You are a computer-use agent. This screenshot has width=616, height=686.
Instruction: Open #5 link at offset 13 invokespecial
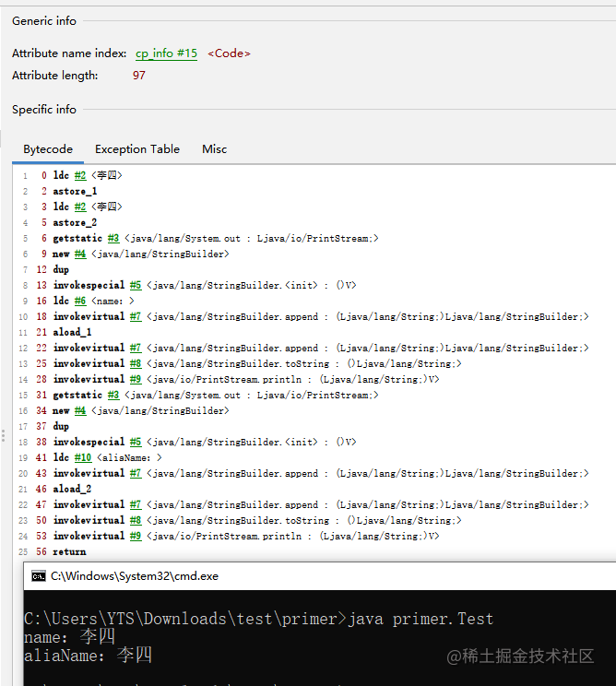point(136,285)
